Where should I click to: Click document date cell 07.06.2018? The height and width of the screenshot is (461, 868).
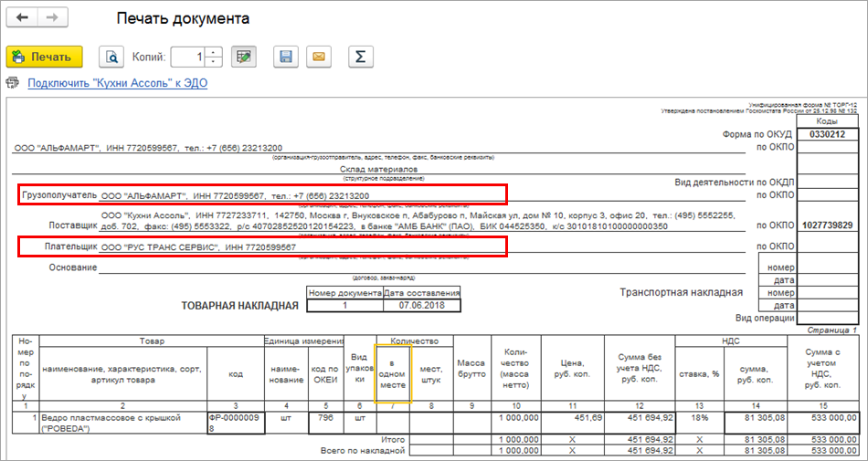click(x=422, y=305)
